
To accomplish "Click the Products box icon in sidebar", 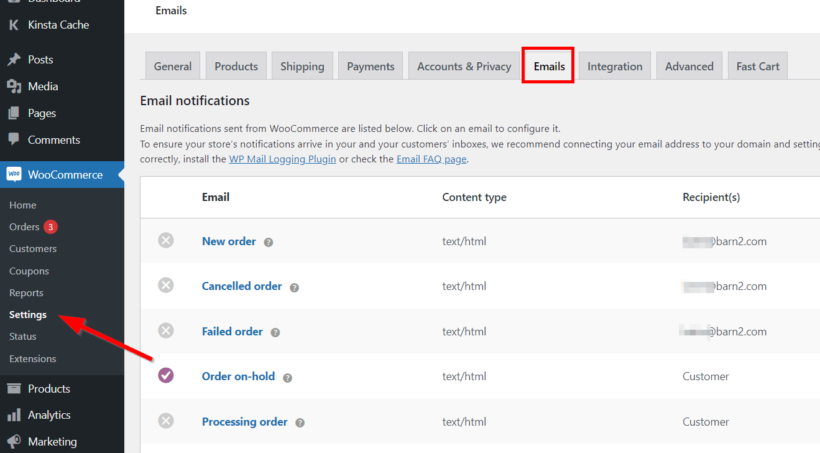I will (x=14, y=389).
